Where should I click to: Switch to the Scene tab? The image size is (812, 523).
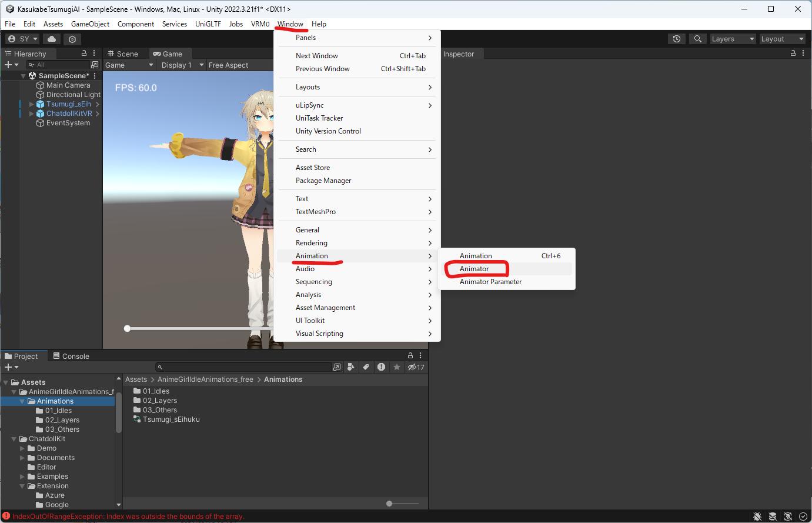click(123, 54)
